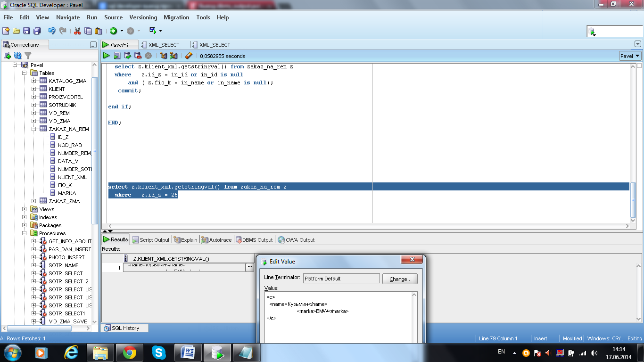Click the Copy icon in main toolbar
Viewport: 644px width, 362px height.
(x=88, y=31)
